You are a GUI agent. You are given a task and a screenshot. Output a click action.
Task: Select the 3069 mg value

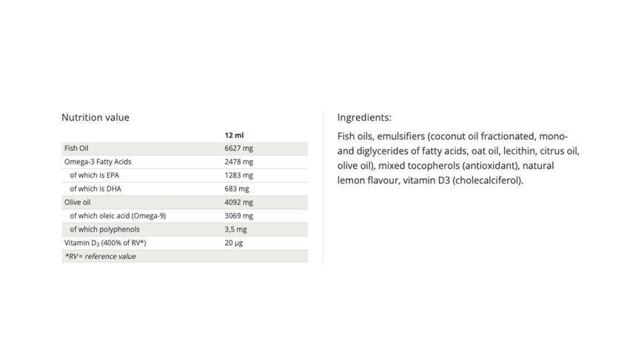coord(238,216)
